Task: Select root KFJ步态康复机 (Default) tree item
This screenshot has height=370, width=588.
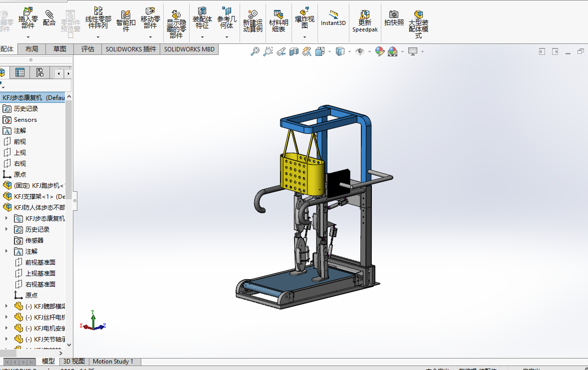Action: pyautogui.click(x=33, y=97)
